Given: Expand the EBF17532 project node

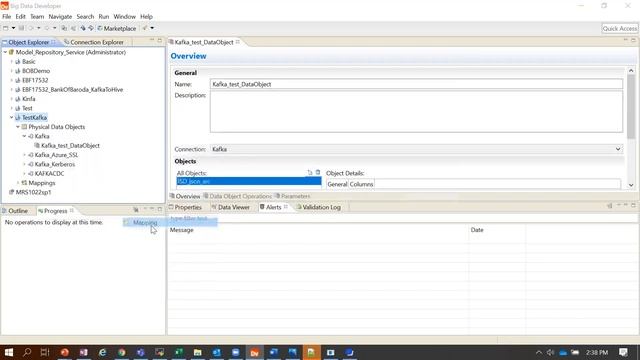Looking at the screenshot, I should point(12,80).
